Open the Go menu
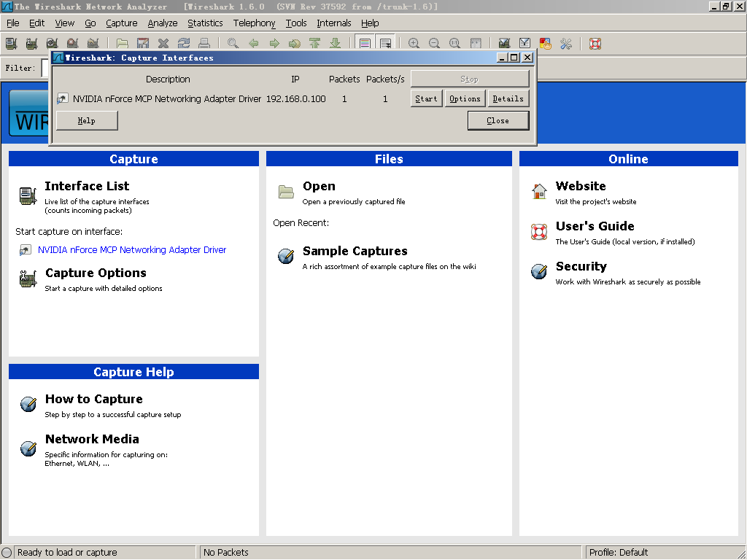The width and height of the screenshot is (747, 560). coord(90,23)
